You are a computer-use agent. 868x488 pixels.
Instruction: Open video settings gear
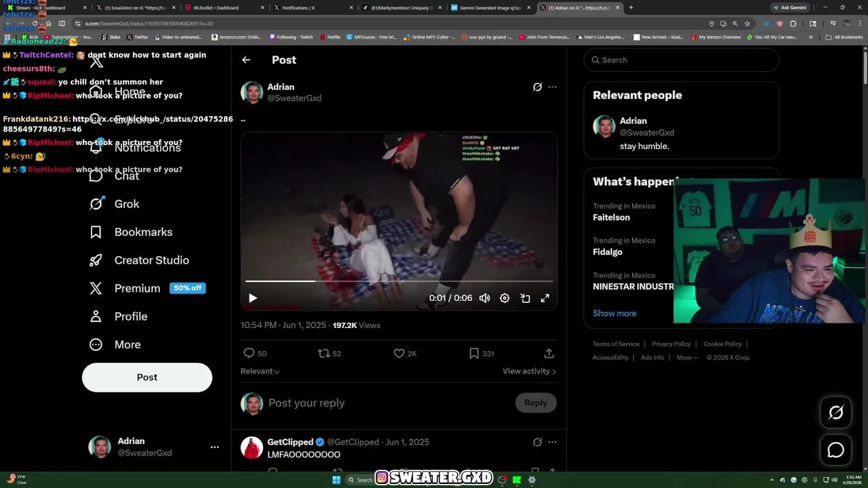(505, 298)
